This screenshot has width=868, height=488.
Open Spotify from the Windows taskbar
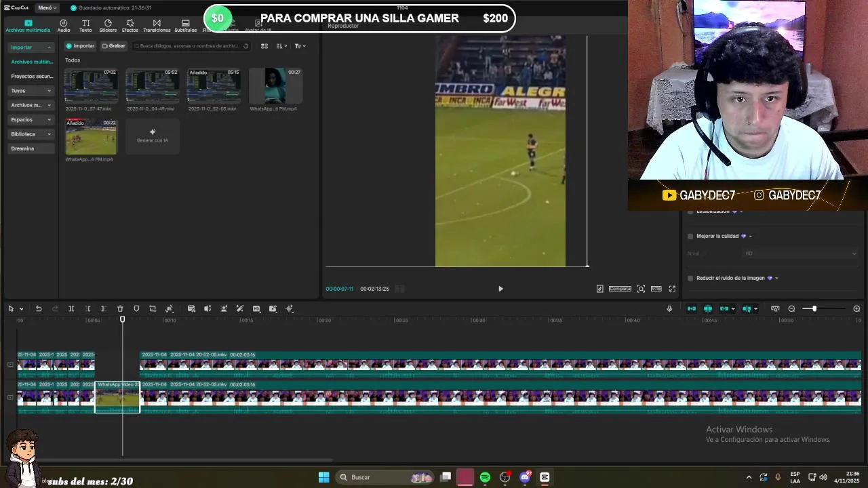485,477
